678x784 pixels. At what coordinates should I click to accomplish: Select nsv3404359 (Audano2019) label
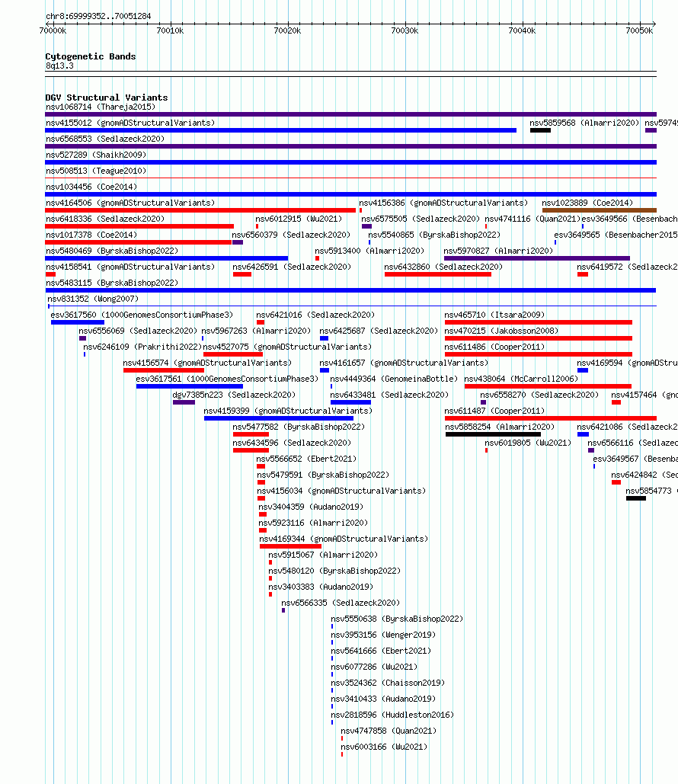(311, 507)
